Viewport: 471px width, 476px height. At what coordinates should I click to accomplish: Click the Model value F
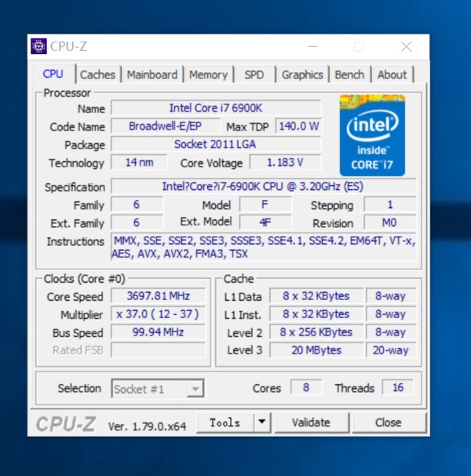(x=265, y=204)
